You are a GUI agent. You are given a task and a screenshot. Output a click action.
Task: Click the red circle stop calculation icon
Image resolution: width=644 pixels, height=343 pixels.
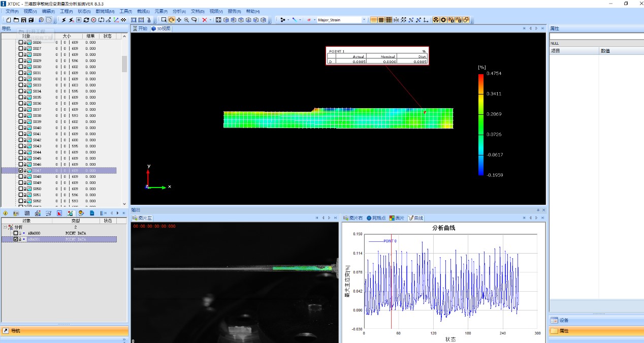pos(93,20)
